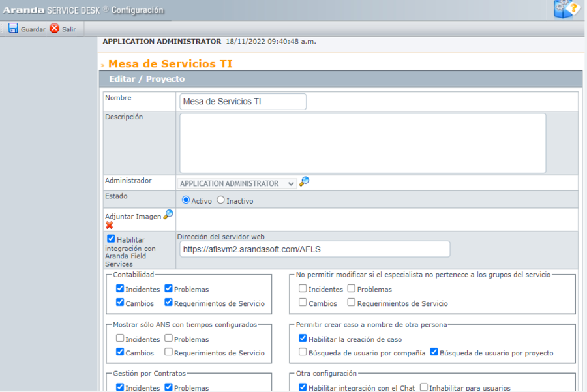Viewport: 587px width, 392px height.
Task: Click the search icon next to Administrador dropdown
Action: click(x=305, y=181)
